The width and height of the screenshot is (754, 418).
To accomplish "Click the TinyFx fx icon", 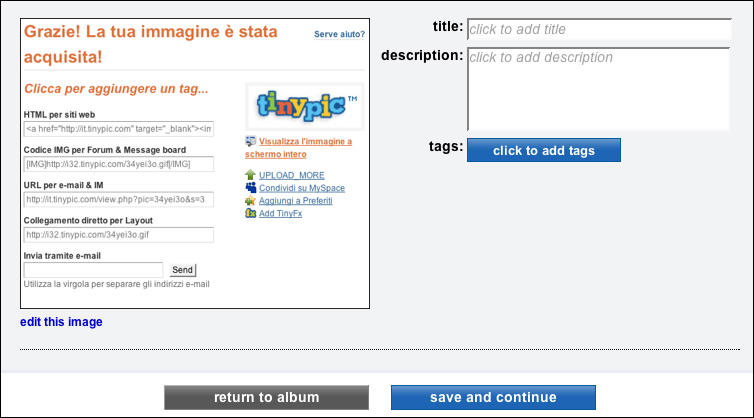I will [x=250, y=213].
